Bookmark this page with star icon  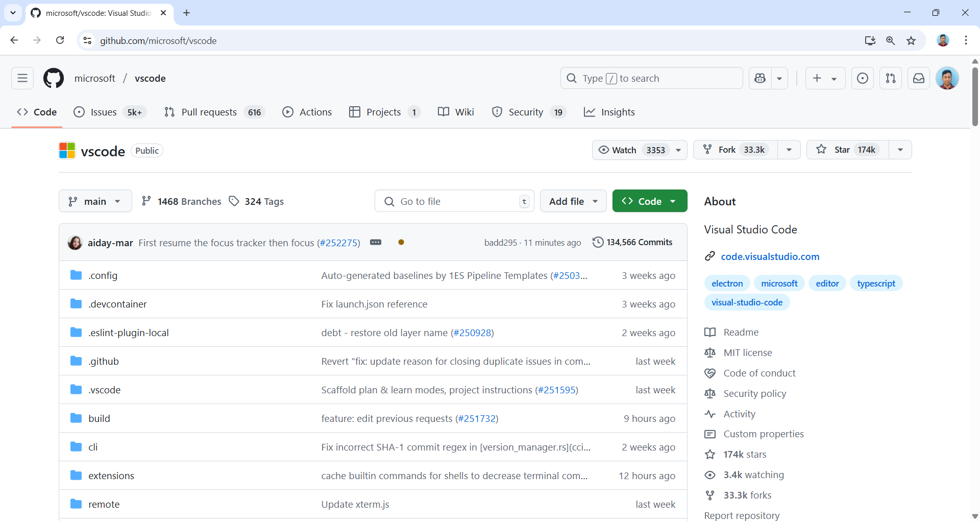pyautogui.click(x=911, y=40)
